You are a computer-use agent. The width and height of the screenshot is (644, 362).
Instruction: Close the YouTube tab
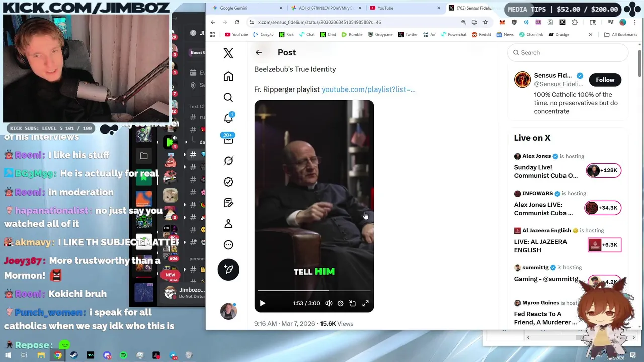coord(439,8)
